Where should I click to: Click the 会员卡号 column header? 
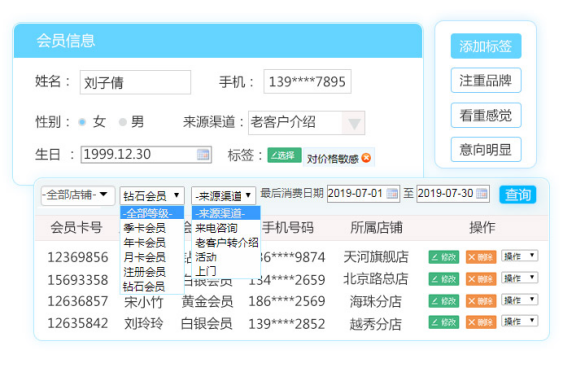pyautogui.click(x=76, y=227)
